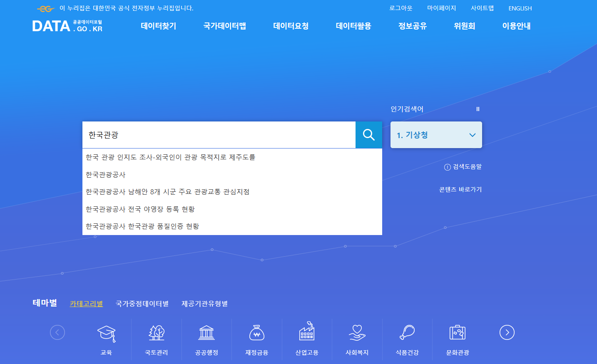Expand the popular keyword list 1. 기상청
Viewport: 597px width, 364px height.
click(x=436, y=135)
